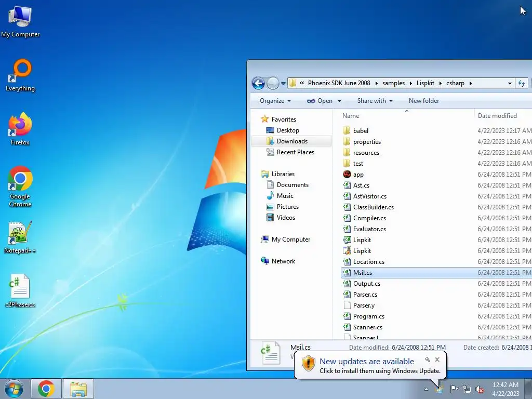Expand arrow after samples breadcrumb
Screen dimensions: 532x399
[410, 84]
